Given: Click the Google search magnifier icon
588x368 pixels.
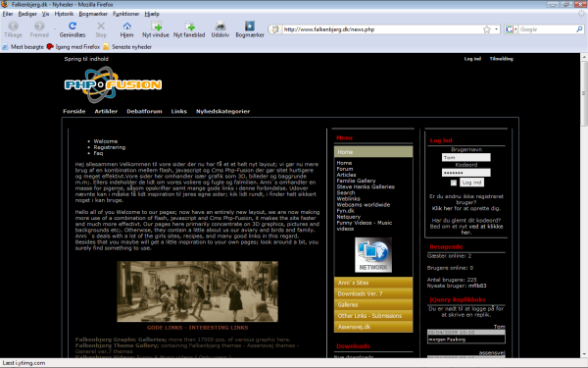Looking at the screenshot, I should point(579,29).
